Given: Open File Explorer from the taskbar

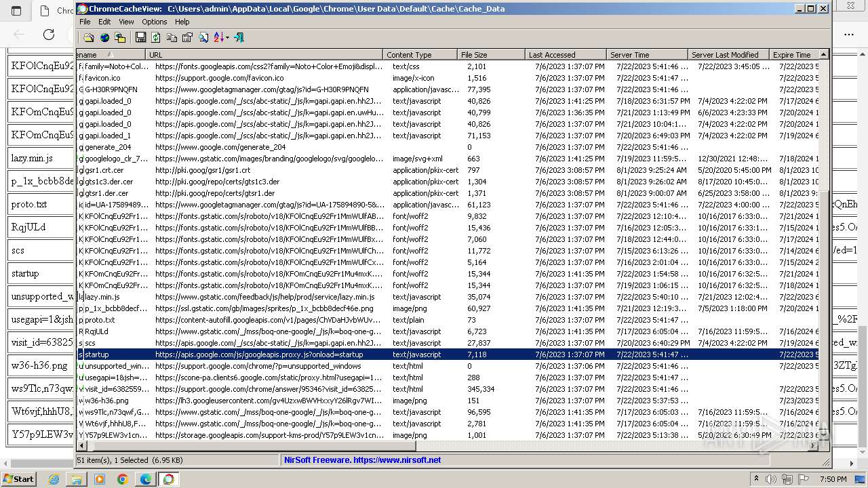Looking at the screenshot, I should pyautogui.click(x=77, y=479).
